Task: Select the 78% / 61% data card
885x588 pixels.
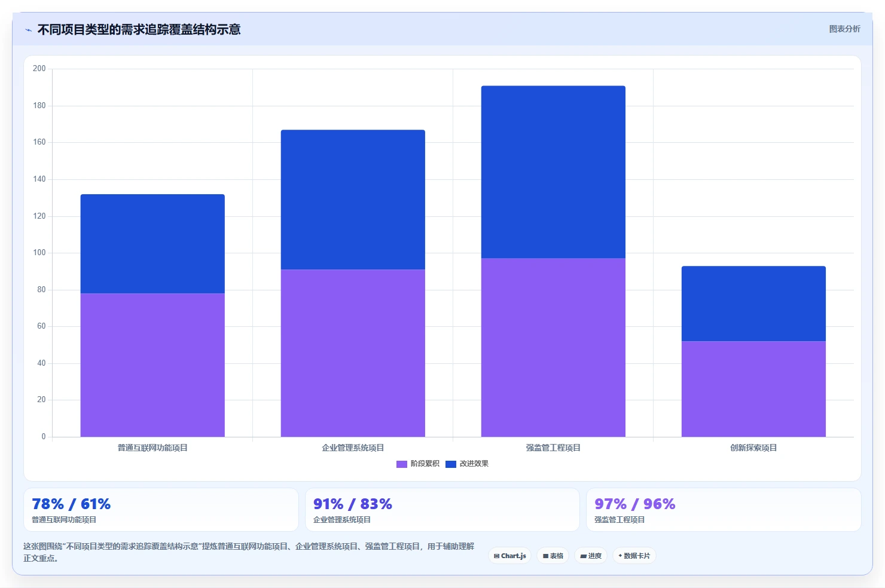Action: [x=161, y=510]
